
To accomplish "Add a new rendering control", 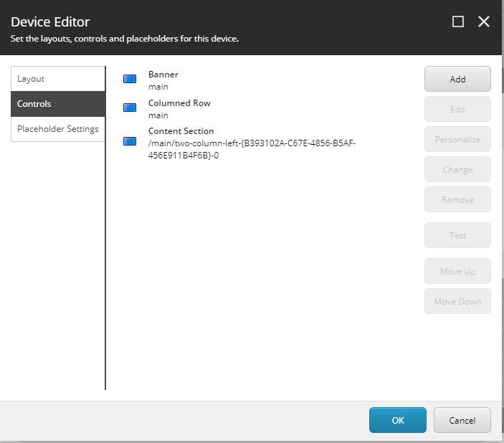I will 457,79.
